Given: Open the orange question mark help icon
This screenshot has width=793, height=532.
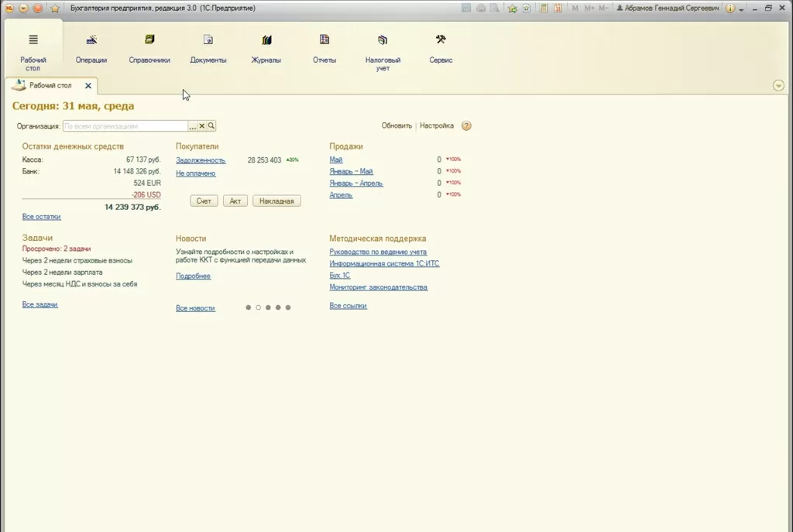Looking at the screenshot, I should (466, 126).
